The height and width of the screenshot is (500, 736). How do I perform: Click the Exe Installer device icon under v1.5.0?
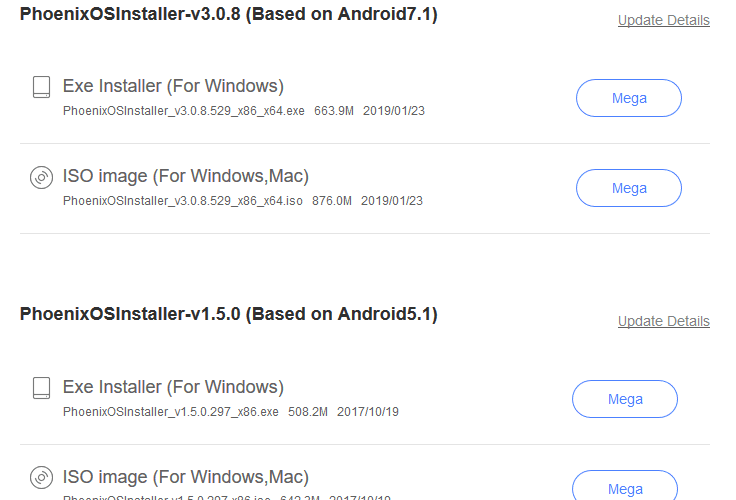pos(41,388)
